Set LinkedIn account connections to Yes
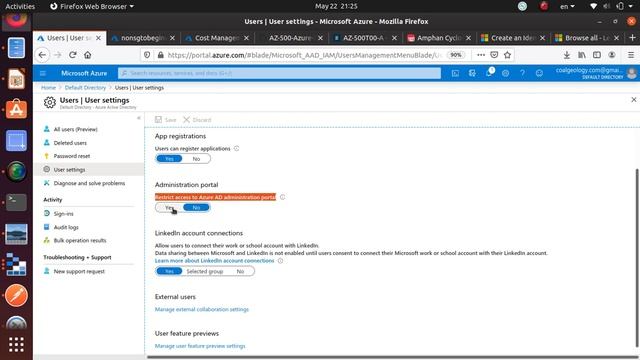Screen dimensions: 640x360 [x=169, y=271]
